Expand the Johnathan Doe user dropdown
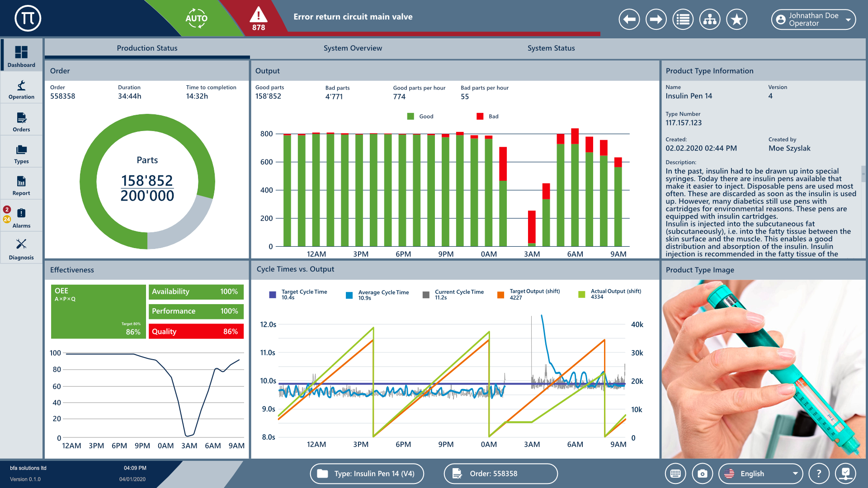The width and height of the screenshot is (868, 488). (813, 19)
